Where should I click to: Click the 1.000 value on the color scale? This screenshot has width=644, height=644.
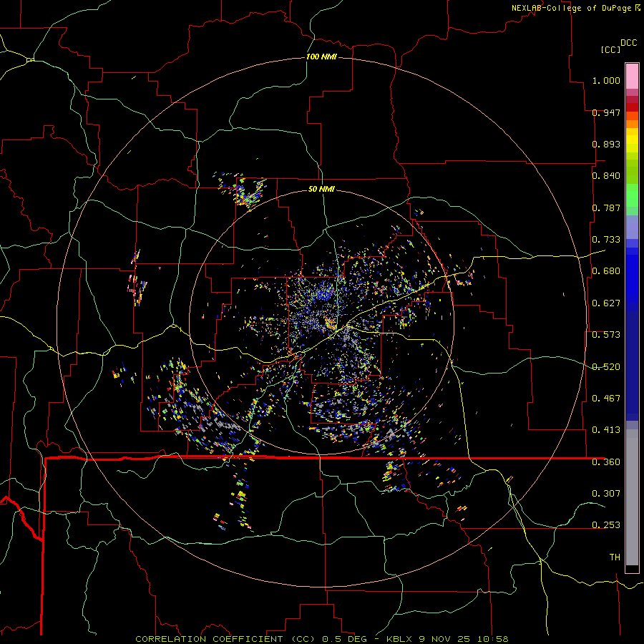(x=606, y=80)
